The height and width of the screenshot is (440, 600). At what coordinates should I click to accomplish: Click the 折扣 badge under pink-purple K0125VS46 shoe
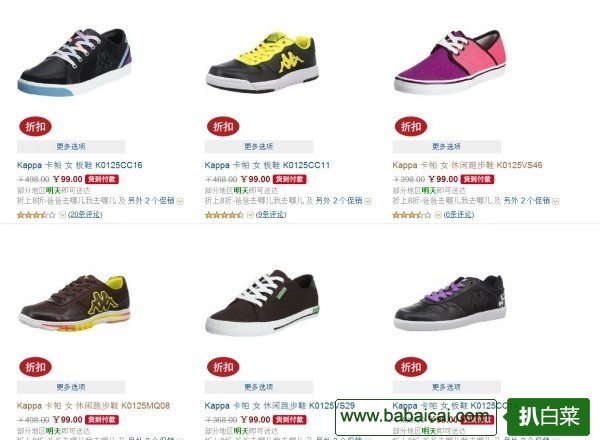click(411, 127)
